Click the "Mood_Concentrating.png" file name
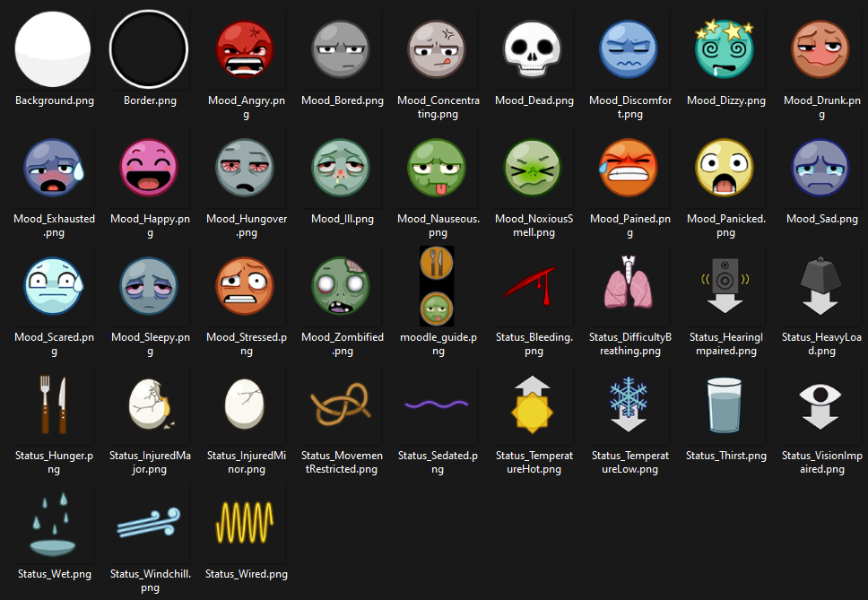868x600 pixels. click(x=438, y=107)
